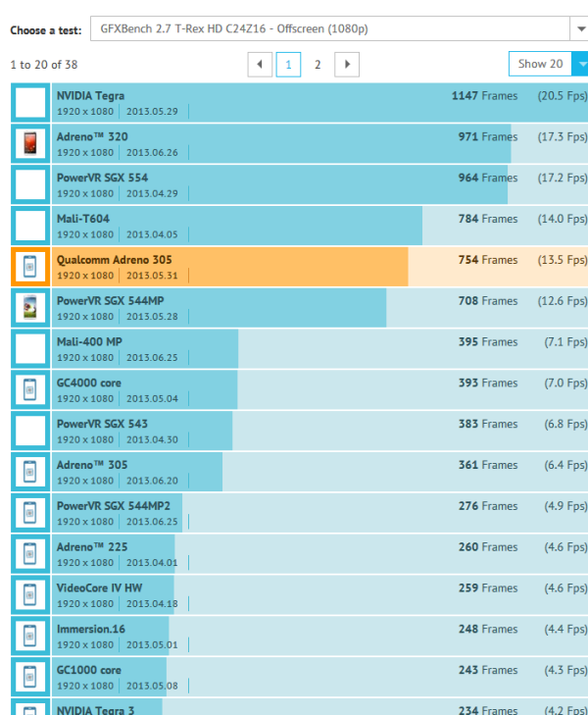Screen dimensions: 588x715
Task: Go to next page arrow
Action: point(346,65)
